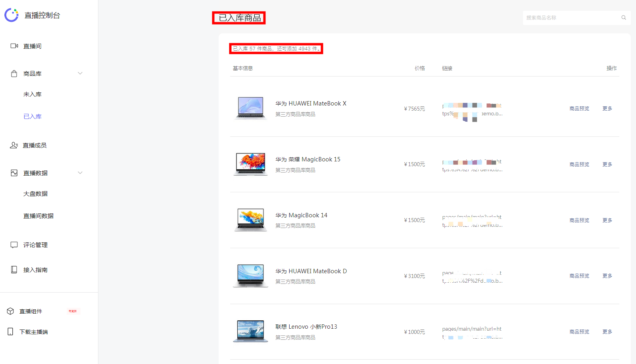
Task: Click the 操作 column header
Action: (611, 68)
